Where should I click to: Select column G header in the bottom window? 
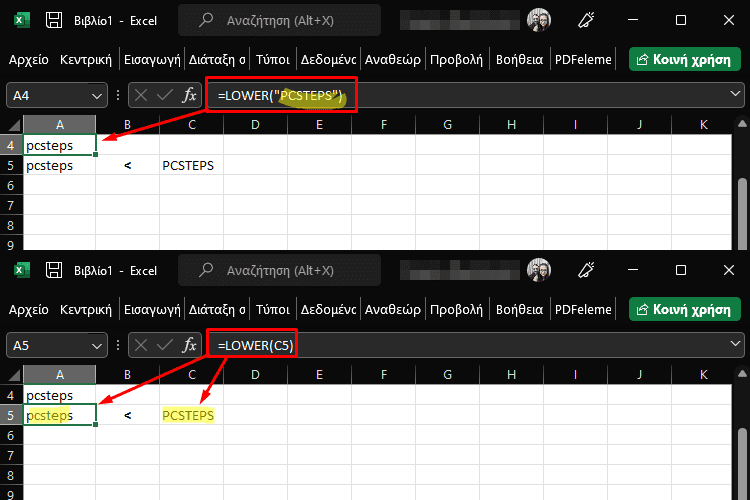coord(448,375)
